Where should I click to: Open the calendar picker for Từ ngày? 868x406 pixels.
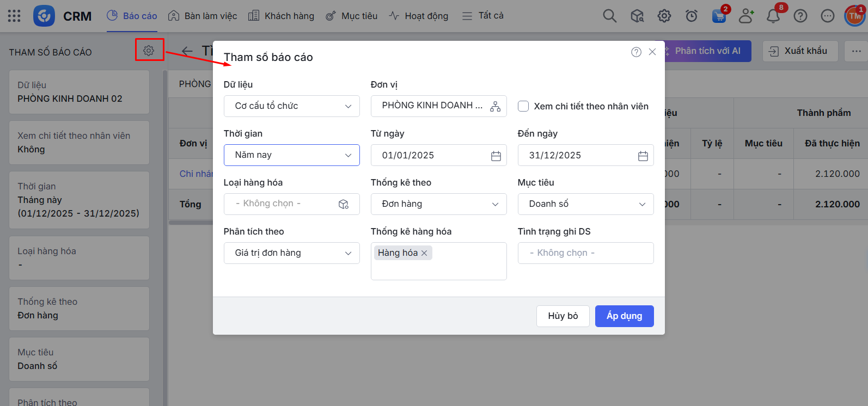click(496, 156)
